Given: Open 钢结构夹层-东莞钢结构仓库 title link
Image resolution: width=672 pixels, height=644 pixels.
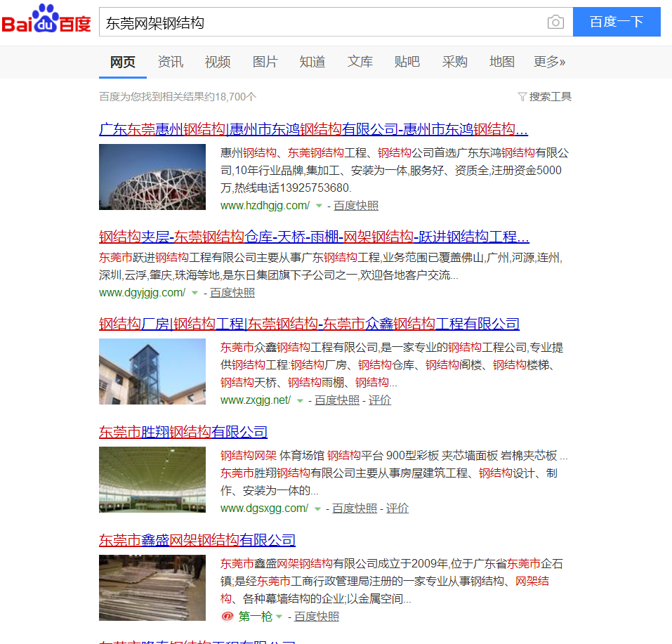Looking at the screenshot, I should coord(314,237).
